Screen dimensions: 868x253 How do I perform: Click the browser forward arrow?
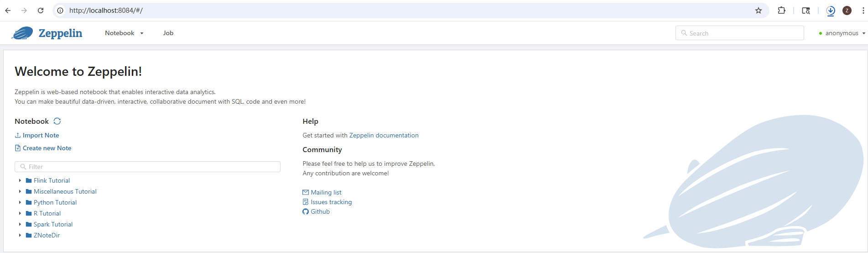(24, 11)
